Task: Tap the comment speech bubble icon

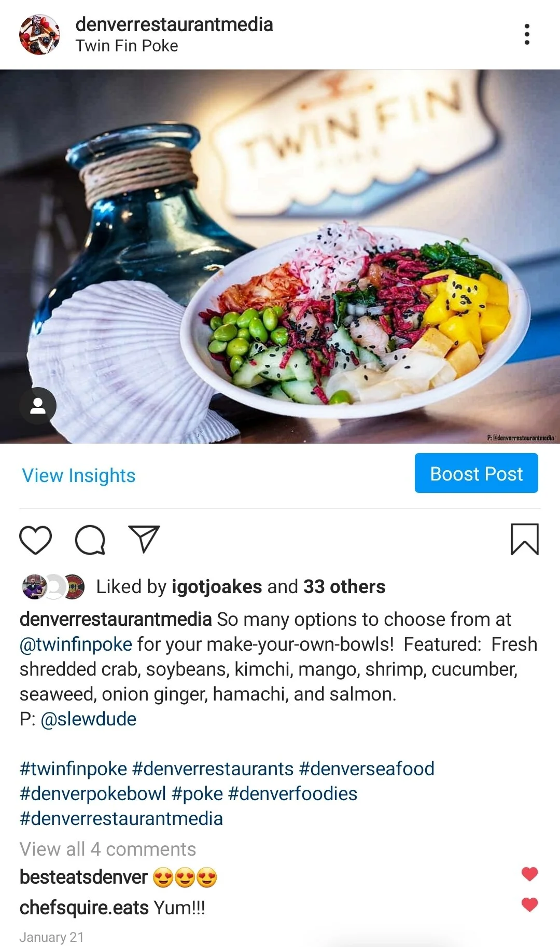Action: 90,540
